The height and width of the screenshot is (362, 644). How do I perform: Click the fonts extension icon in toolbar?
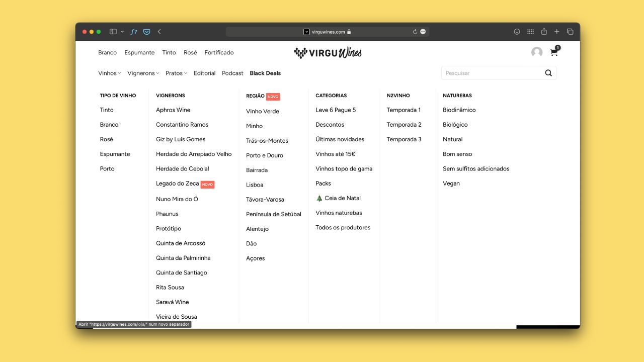[134, 32]
